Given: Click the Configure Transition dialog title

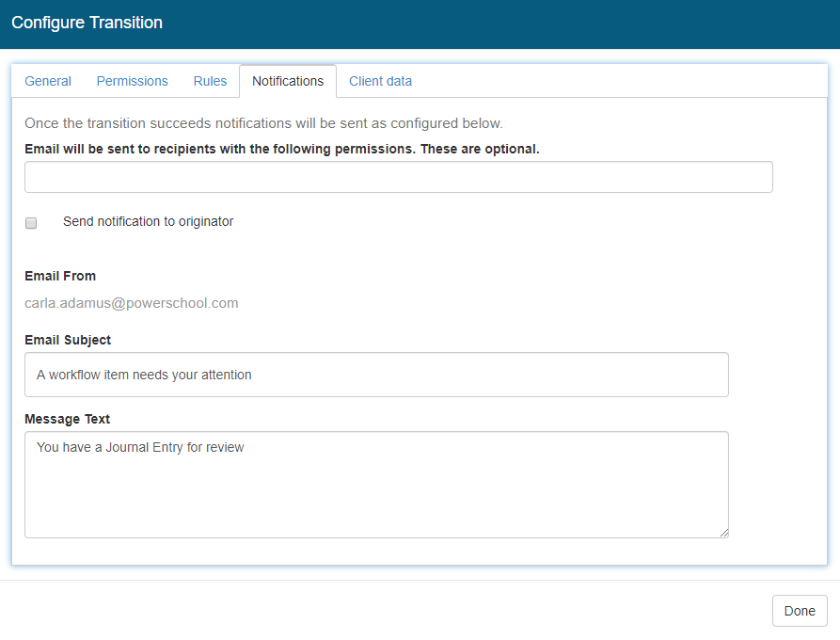Looking at the screenshot, I should (x=87, y=23).
